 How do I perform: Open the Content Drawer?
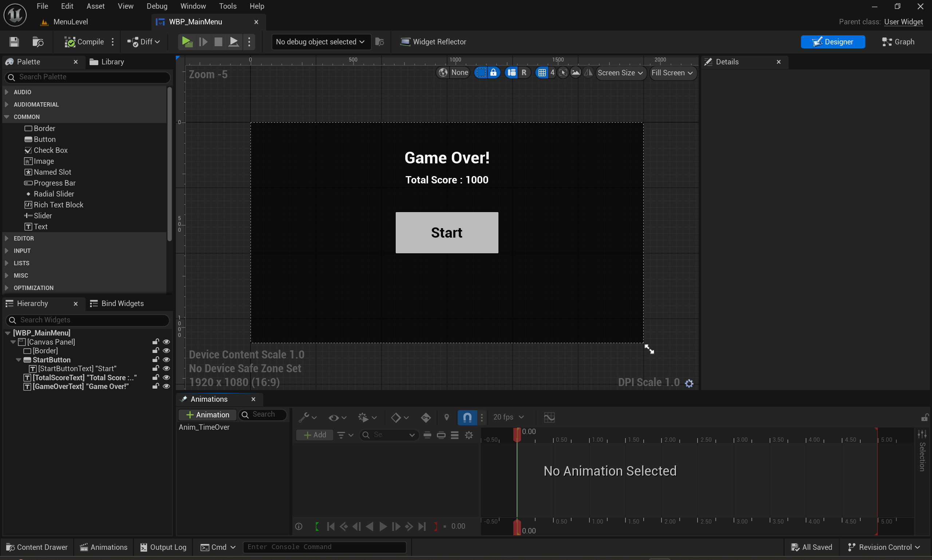pos(37,547)
